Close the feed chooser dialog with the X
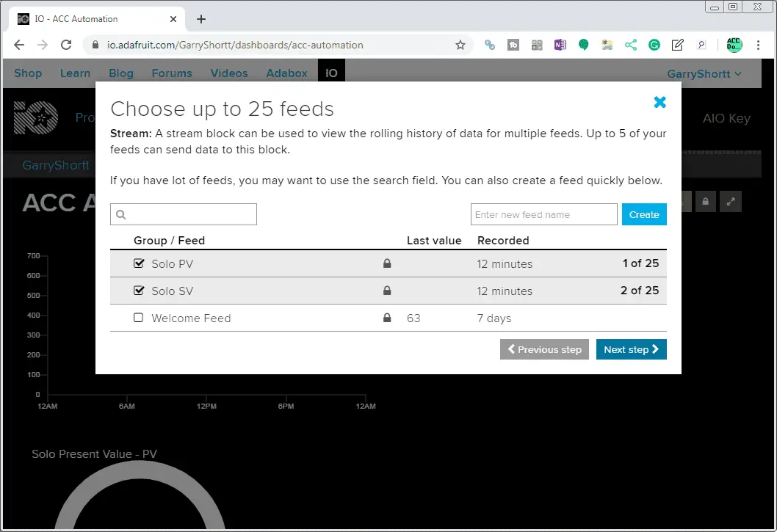 coord(659,103)
